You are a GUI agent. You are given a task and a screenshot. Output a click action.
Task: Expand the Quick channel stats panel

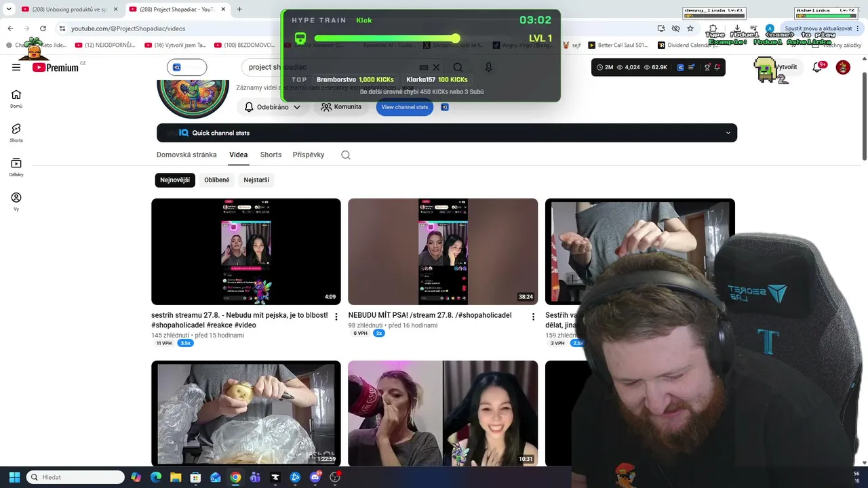click(447, 133)
